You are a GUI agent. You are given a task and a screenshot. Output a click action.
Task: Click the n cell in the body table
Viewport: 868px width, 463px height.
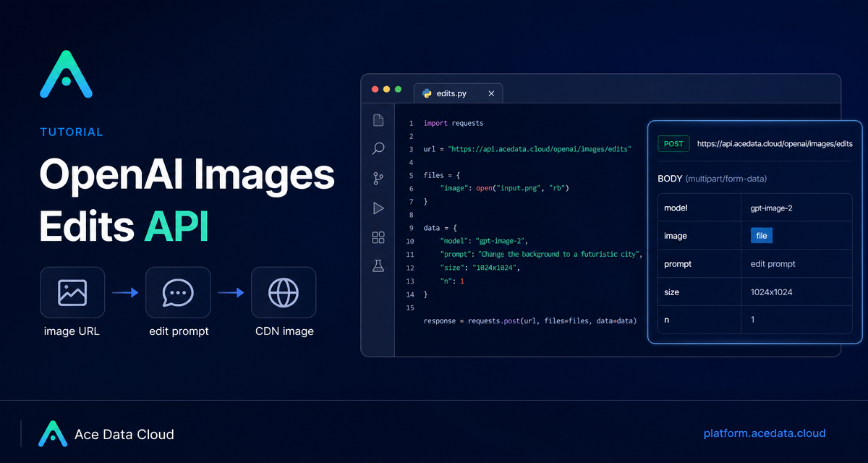(699, 319)
